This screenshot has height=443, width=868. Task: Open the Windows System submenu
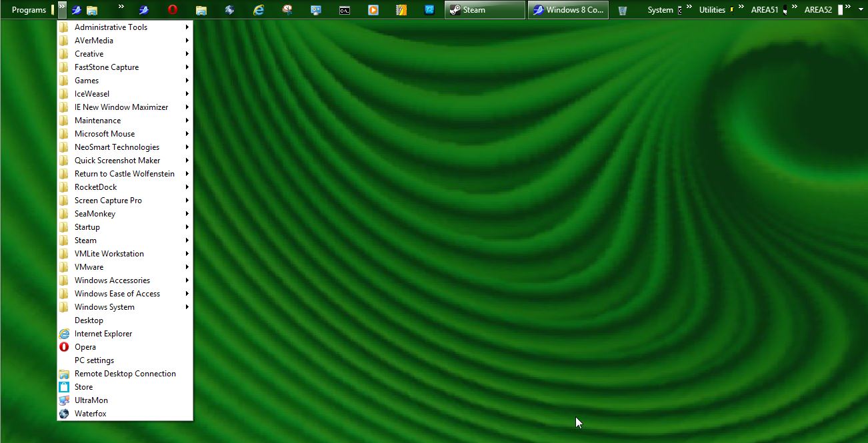click(x=125, y=307)
